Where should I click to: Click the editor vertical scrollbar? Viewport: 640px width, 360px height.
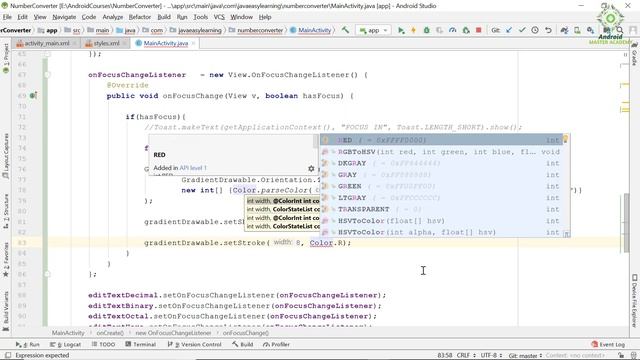[627, 223]
